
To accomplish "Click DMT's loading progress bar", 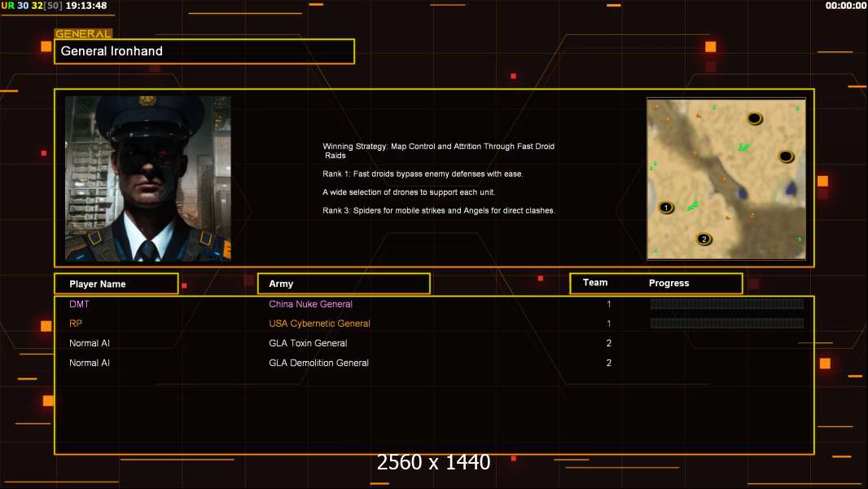I will (x=727, y=303).
